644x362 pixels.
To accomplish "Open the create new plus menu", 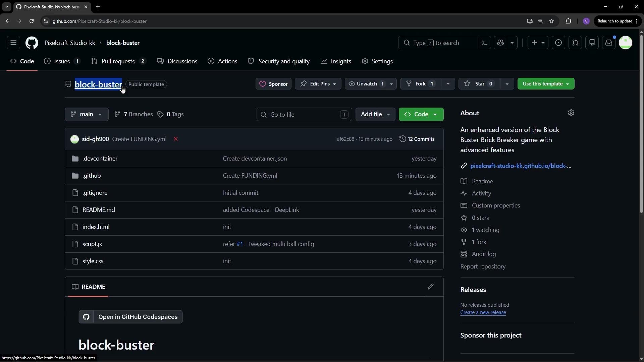I will [x=538, y=43].
